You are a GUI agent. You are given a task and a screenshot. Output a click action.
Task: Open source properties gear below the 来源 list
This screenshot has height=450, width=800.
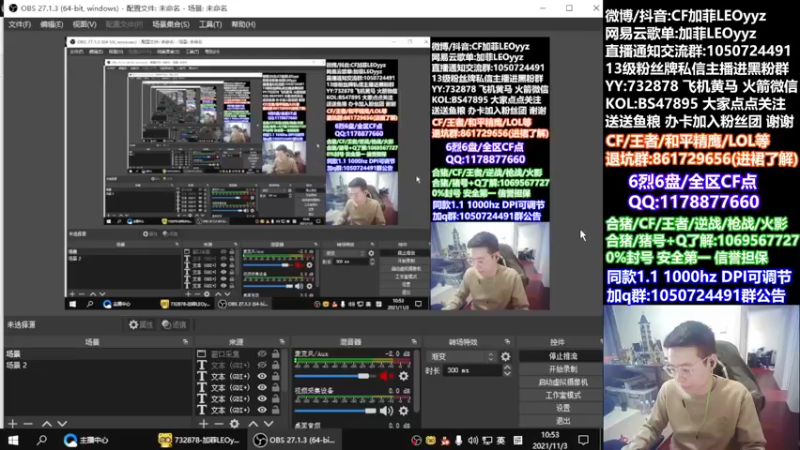235,423
